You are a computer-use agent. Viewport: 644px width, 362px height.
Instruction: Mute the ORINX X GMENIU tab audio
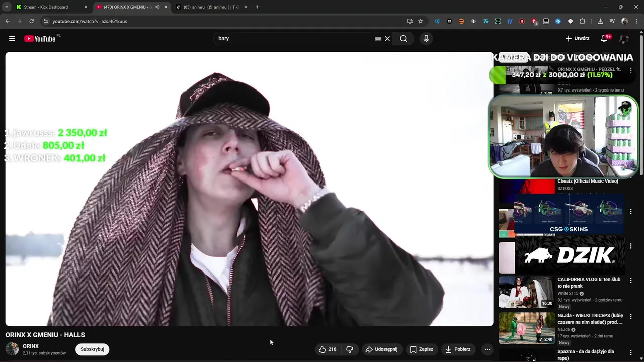(157, 7)
